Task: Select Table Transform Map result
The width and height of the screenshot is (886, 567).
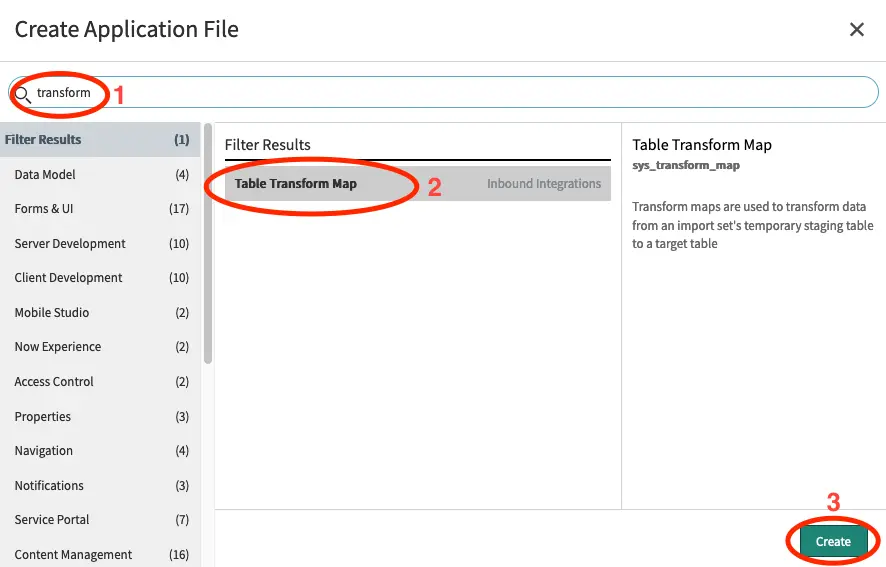Action: 296,184
